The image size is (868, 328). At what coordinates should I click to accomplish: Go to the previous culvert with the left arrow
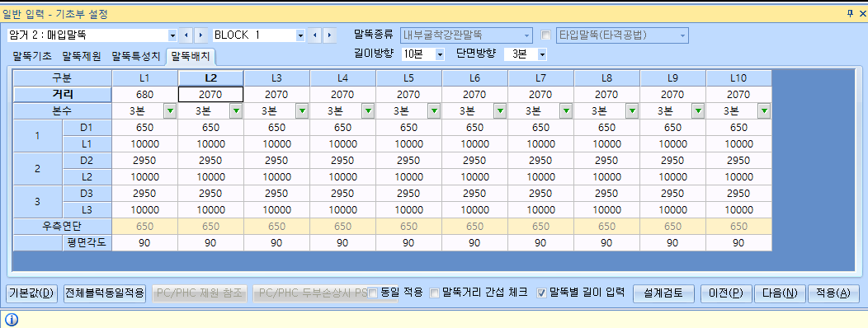186,35
